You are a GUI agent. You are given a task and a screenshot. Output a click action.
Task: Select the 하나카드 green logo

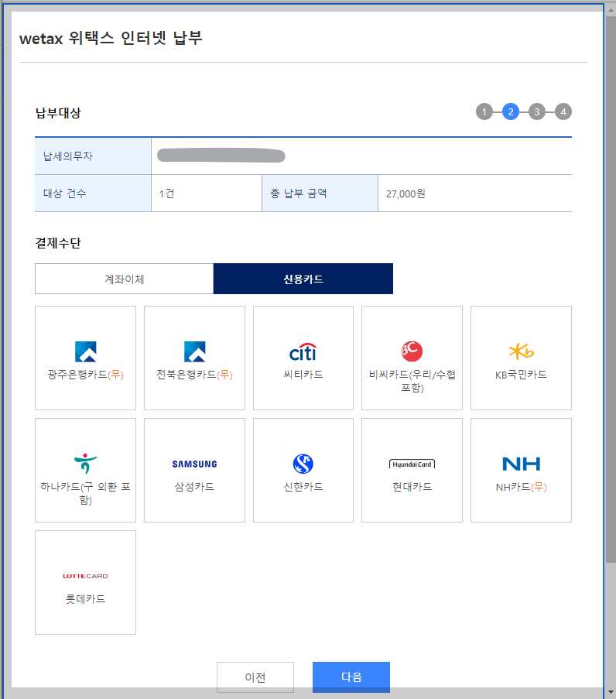point(86,464)
